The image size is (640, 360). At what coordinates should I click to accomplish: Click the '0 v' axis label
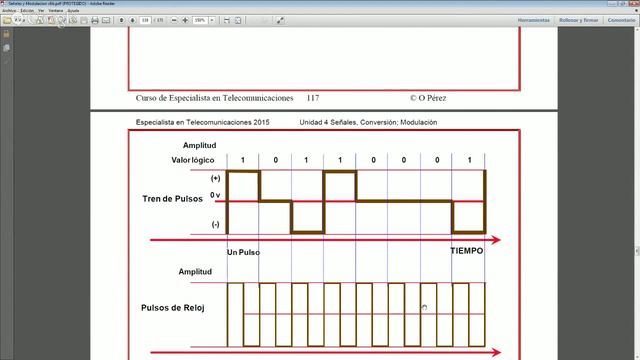(215, 195)
